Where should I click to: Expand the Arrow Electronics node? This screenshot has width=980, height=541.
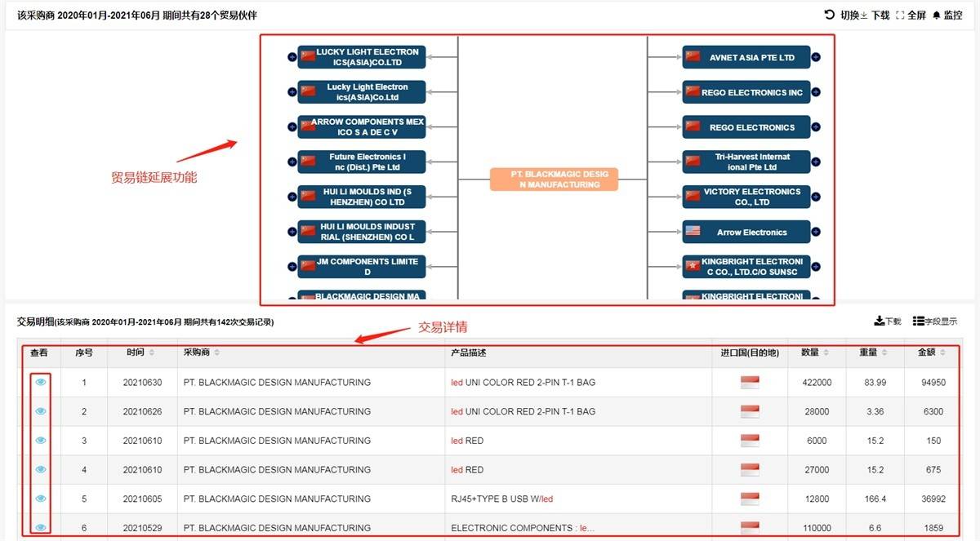point(816,232)
